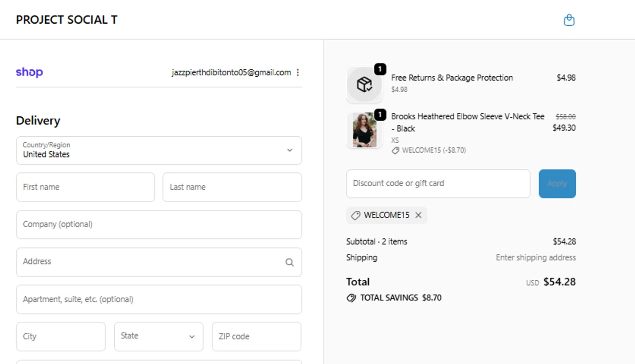Image resolution: width=635 pixels, height=364 pixels.
Task: Click the Delivery heading
Action: click(38, 121)
